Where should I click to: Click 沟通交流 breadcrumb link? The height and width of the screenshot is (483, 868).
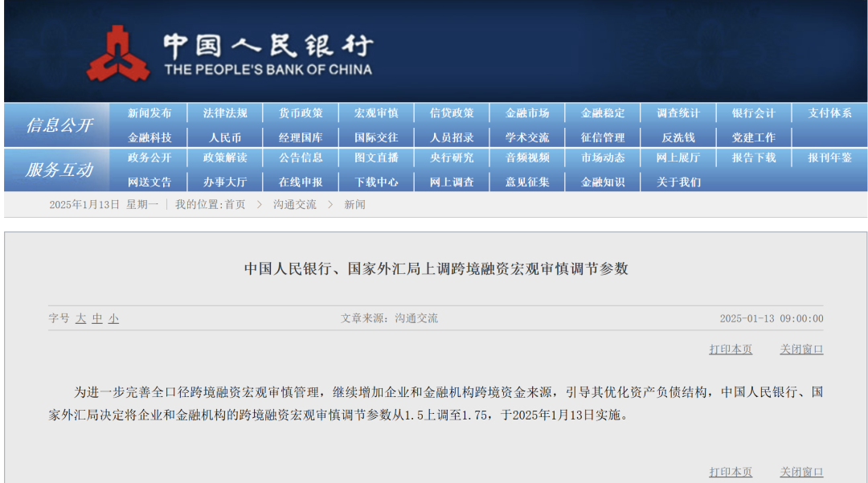click(x=294, y=205)
